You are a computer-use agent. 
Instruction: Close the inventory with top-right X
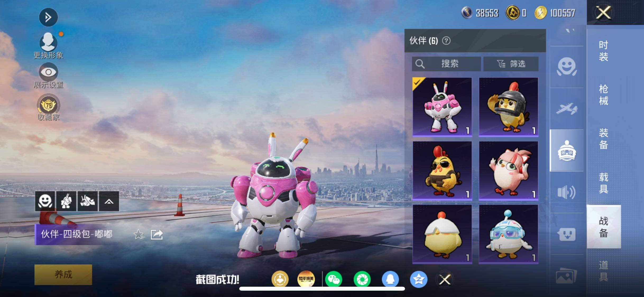coord(603,12)
